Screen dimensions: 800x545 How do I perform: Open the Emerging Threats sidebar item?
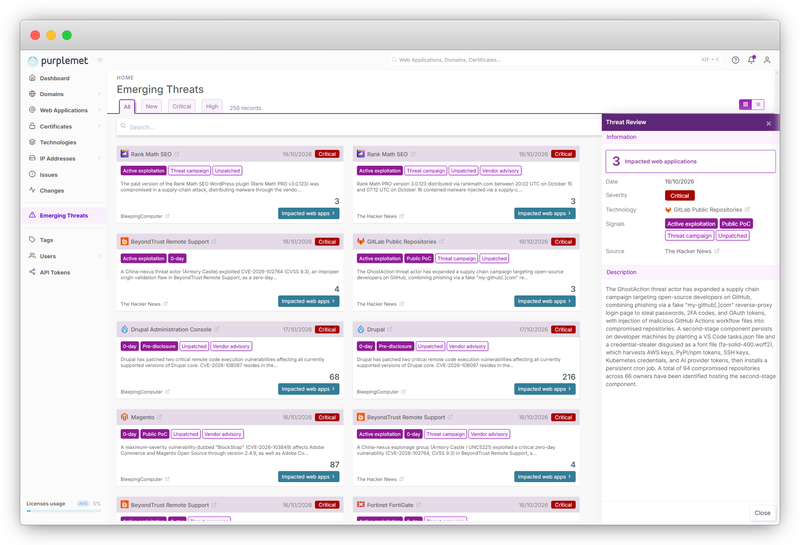pyautogui.click(x=64, y=215)
